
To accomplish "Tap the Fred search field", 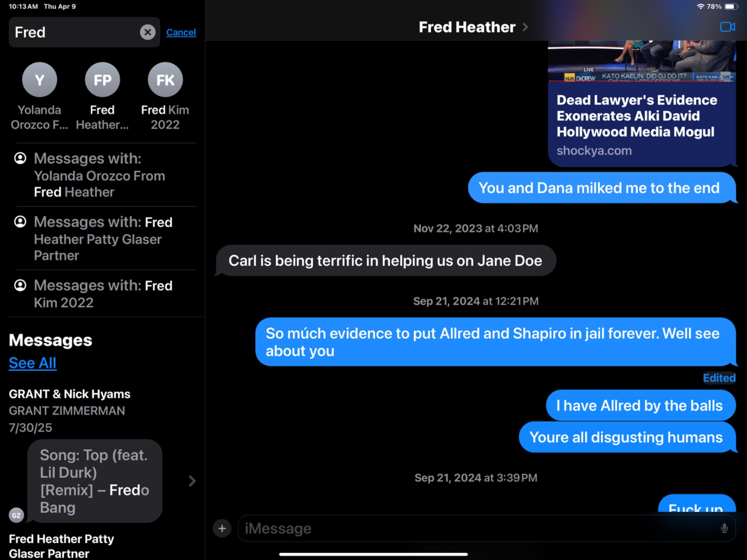I will click(x=75, y=32).
